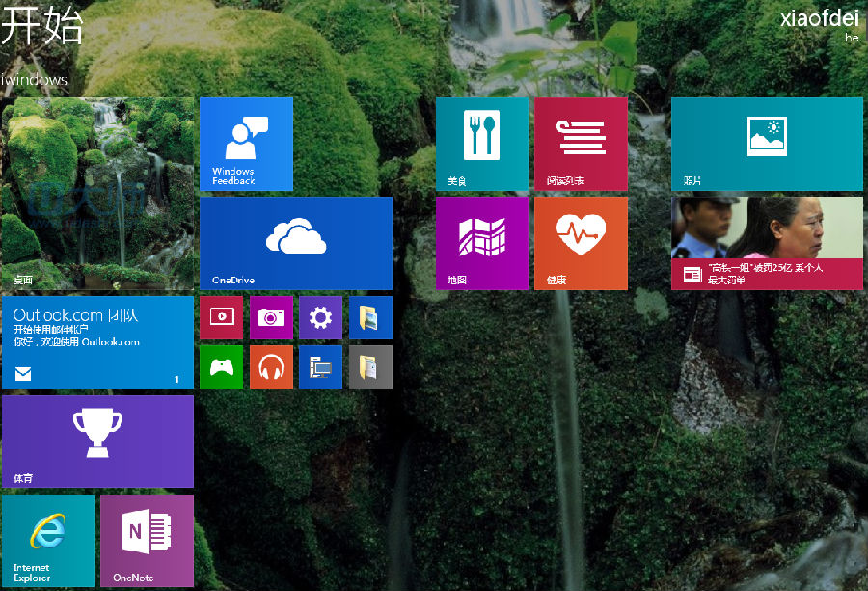Open the Video app tile

221,317
